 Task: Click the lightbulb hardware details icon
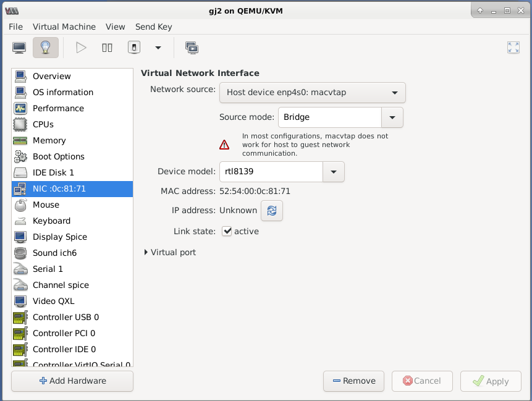pos(46,48)
